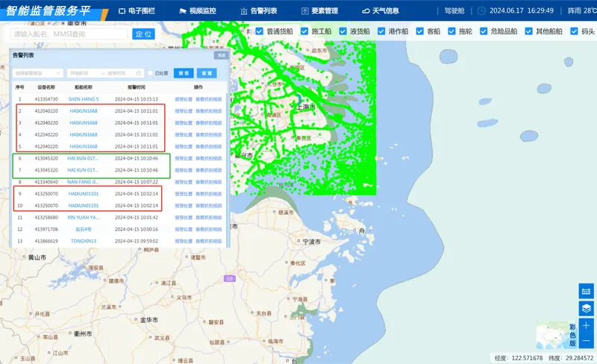Click the ship name/MMSI search field
Viewport: 597px width, 364px height.
coord(69,34)
